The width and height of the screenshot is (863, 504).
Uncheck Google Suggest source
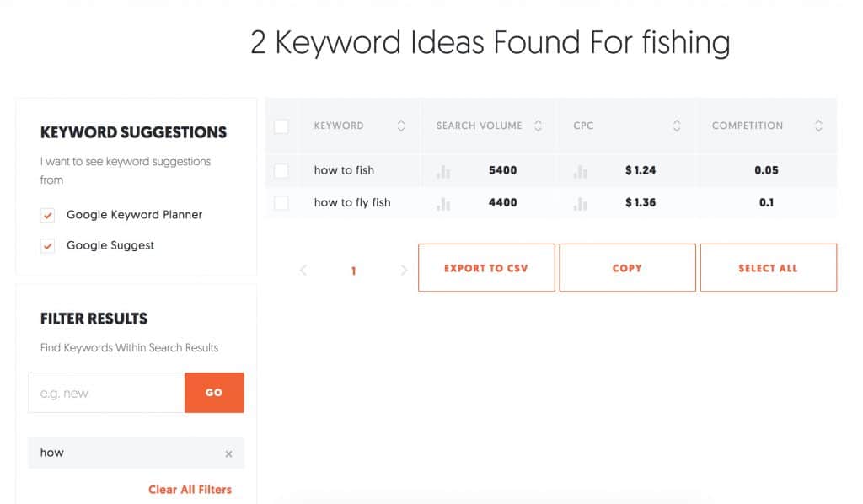48,246
